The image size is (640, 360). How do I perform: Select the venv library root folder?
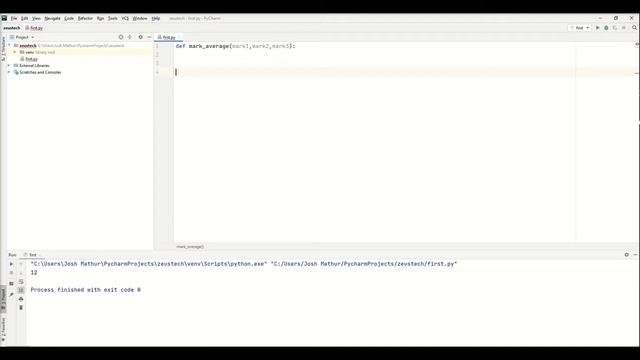[x=37, y=52]
